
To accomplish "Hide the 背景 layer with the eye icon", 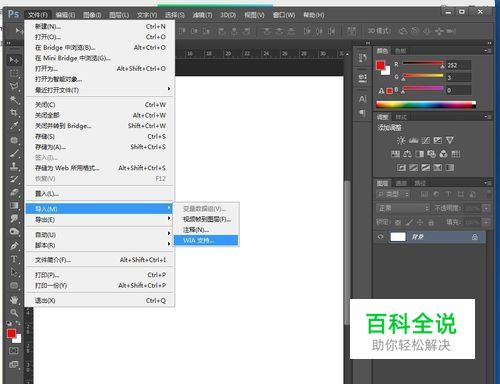I will coord(380,237).
